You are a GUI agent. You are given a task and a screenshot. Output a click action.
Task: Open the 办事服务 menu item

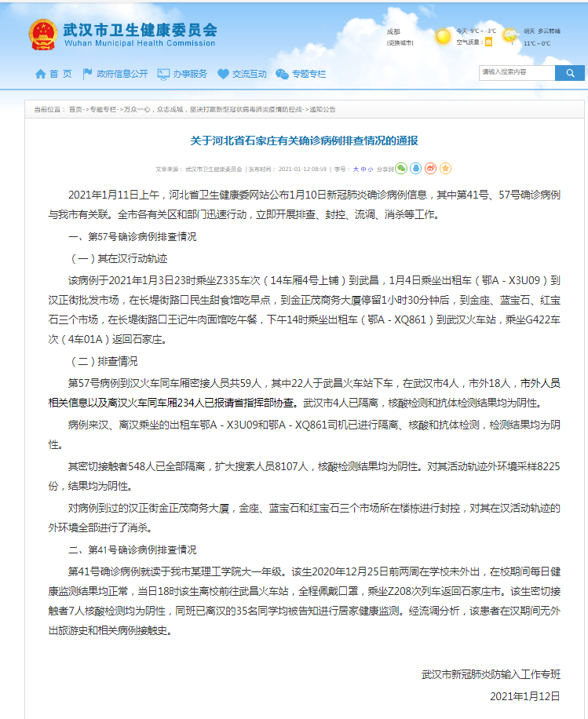190,74
